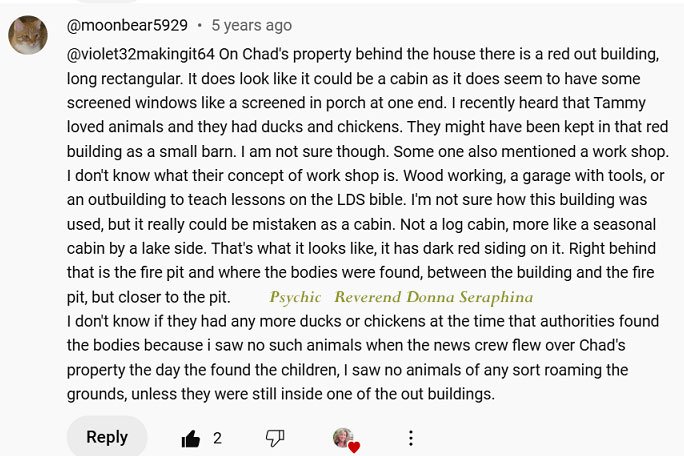Click the paragraph starting "I don't know if they had"
The image size is (684, 456).
pyautogui.click(x=363, y=357)
